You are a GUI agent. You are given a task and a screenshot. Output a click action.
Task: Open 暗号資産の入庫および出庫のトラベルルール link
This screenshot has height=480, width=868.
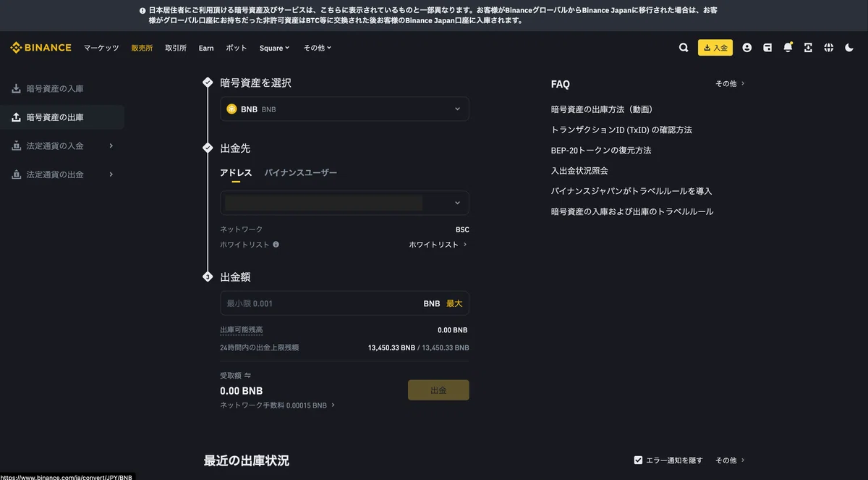tap(632, 211)
